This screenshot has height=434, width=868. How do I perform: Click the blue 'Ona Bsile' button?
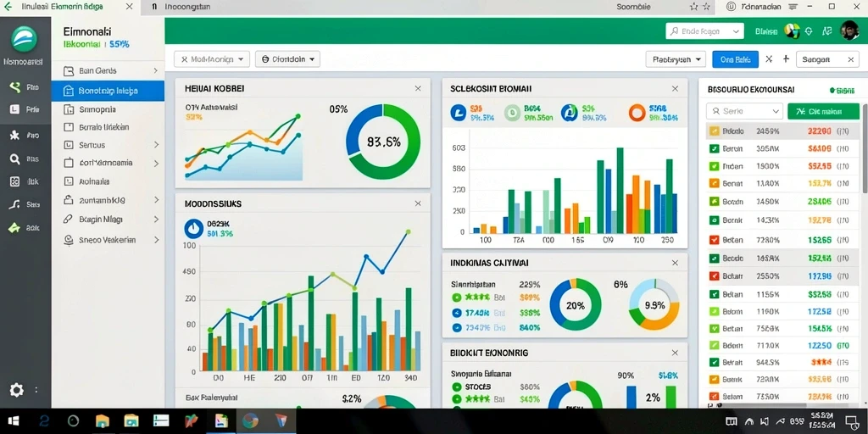click(x=735, y=59)
